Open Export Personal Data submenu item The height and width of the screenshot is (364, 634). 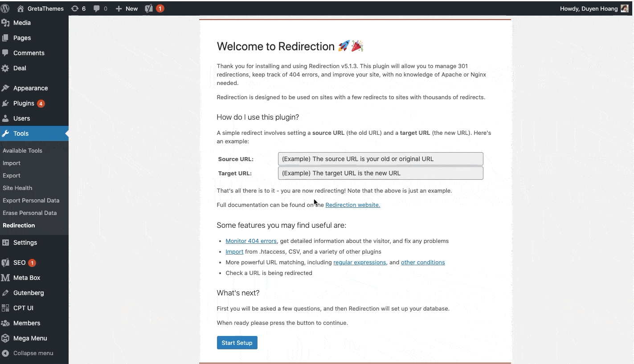[x=31, y=200]
